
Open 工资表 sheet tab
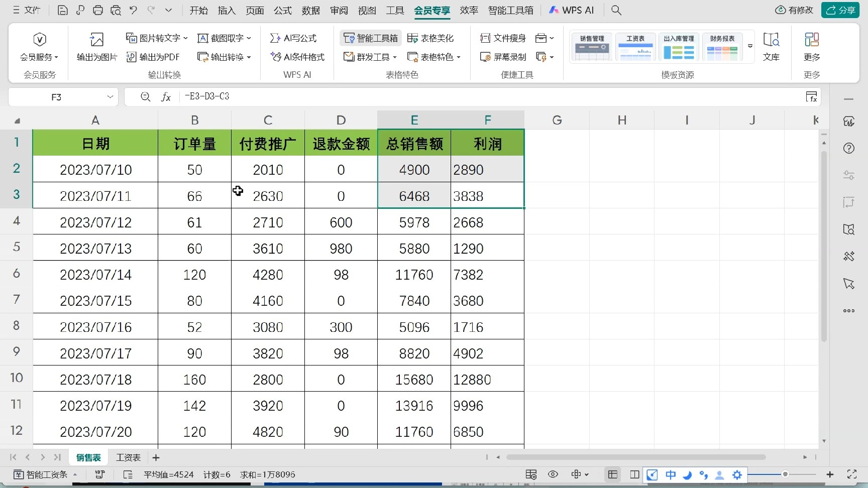click(x=129, y=457)
